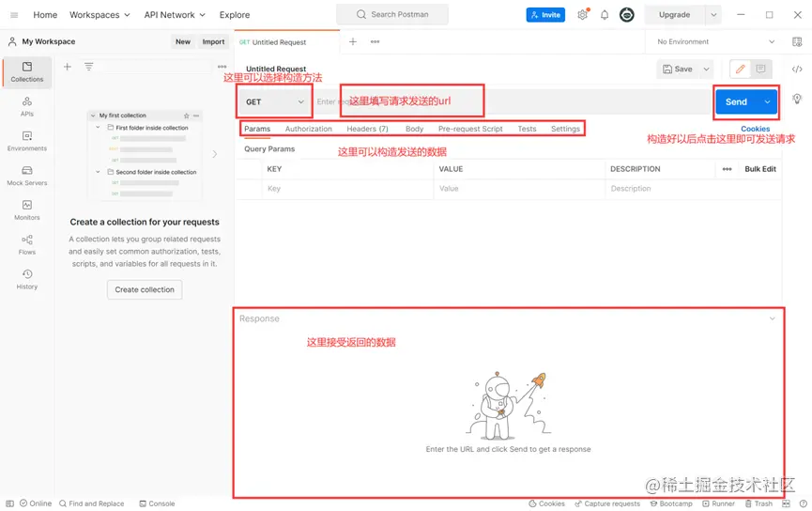Open the Send button dropdown arrow

pyautogui.click(x=767, y=101)
